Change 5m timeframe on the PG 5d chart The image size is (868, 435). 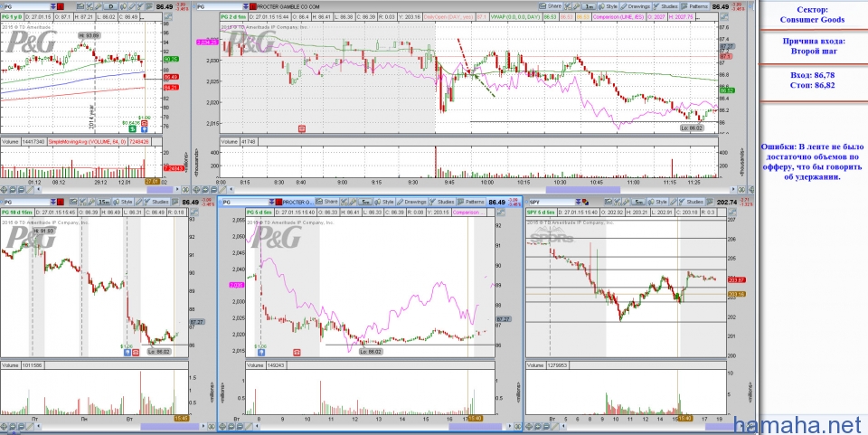coord(364,202)
